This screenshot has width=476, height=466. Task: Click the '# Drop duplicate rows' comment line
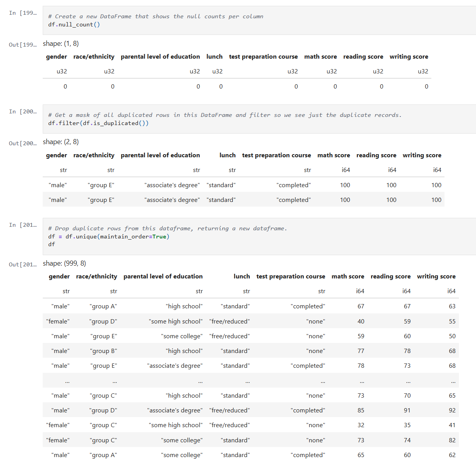click(x=167, y=228)
